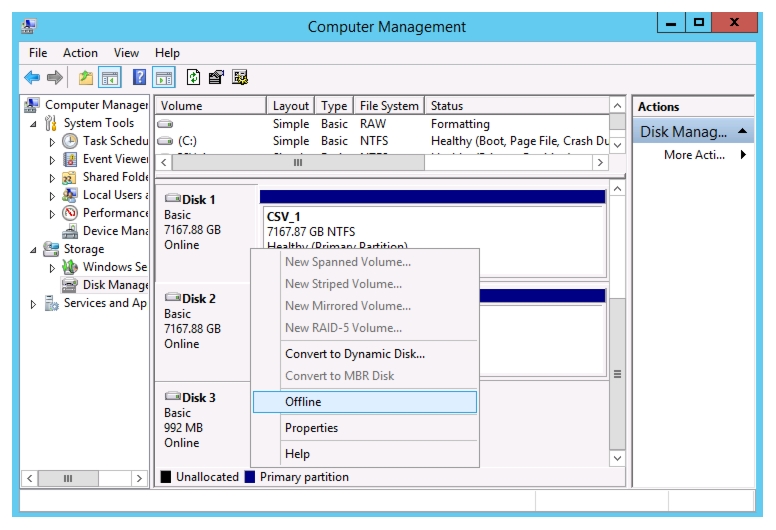776x530 pixels.
Task: Toggle the Show/Hide Action Pane icon
Action: click(164, 77)
